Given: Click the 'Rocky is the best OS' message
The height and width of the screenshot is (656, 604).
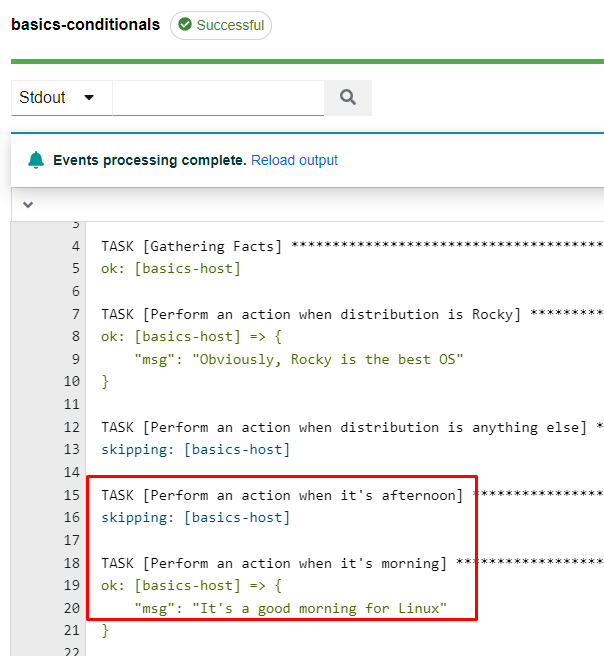Looking at the screenshot, I should [299, 359].
